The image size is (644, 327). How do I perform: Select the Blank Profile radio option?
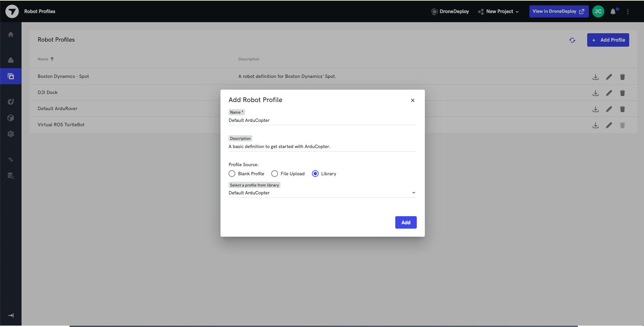(x=232, y=174)
